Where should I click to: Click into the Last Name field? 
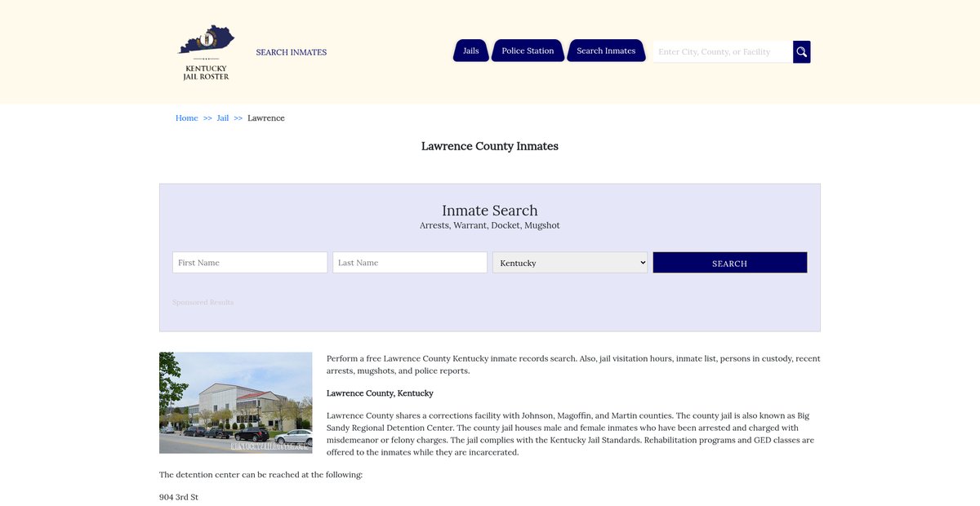409,263
